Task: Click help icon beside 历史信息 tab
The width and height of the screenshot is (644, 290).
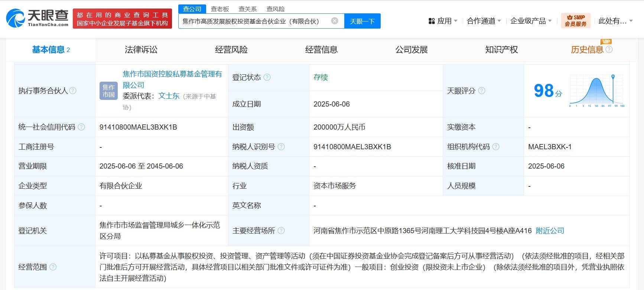Action: (609, 49)
